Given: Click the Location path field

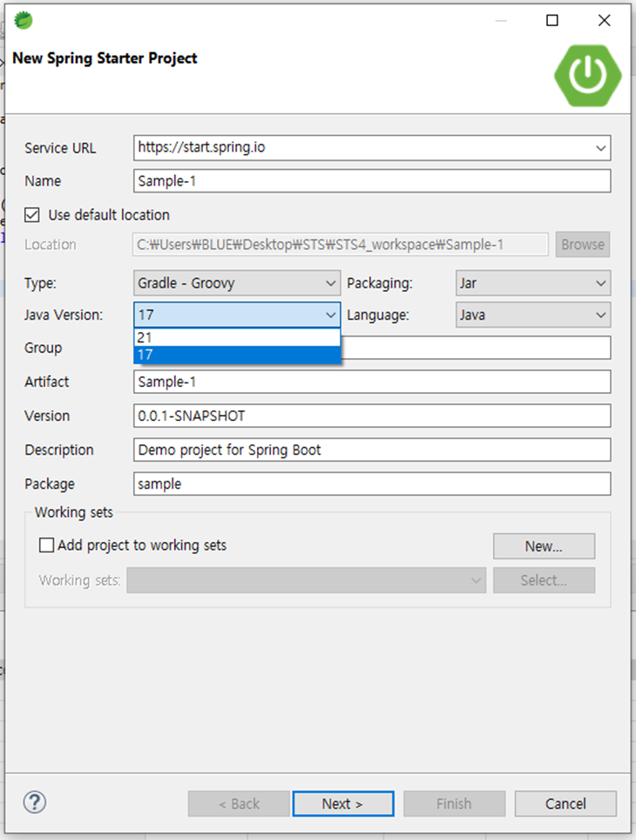Looking at the screenshot, I should [x=341, y=244].
